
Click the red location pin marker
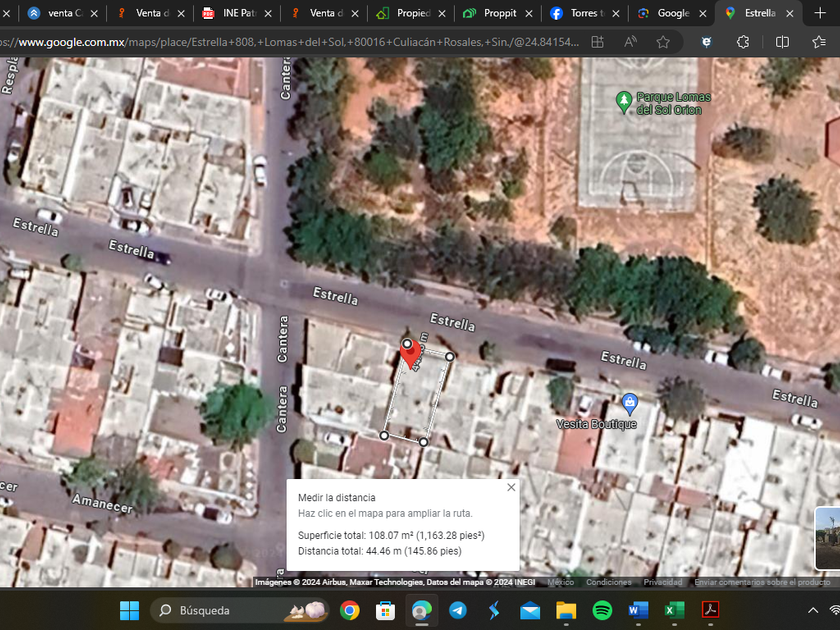click(x=409, y=353)
